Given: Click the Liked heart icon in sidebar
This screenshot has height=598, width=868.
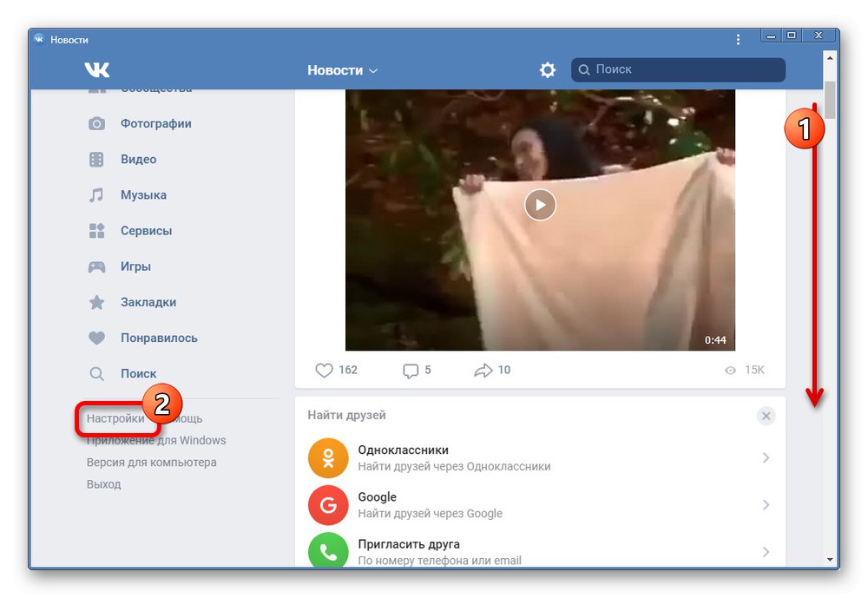Looking at the screenshot, I should [97, 338].
